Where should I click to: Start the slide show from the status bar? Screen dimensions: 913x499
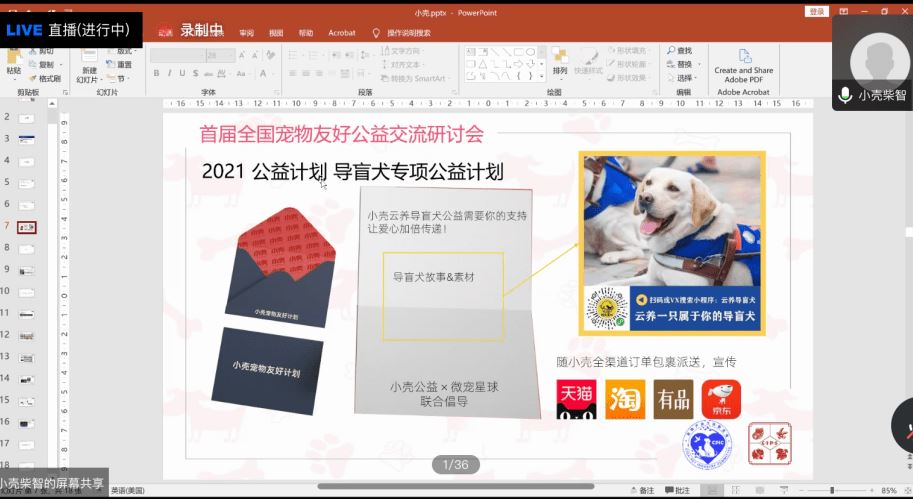point(784,490)
